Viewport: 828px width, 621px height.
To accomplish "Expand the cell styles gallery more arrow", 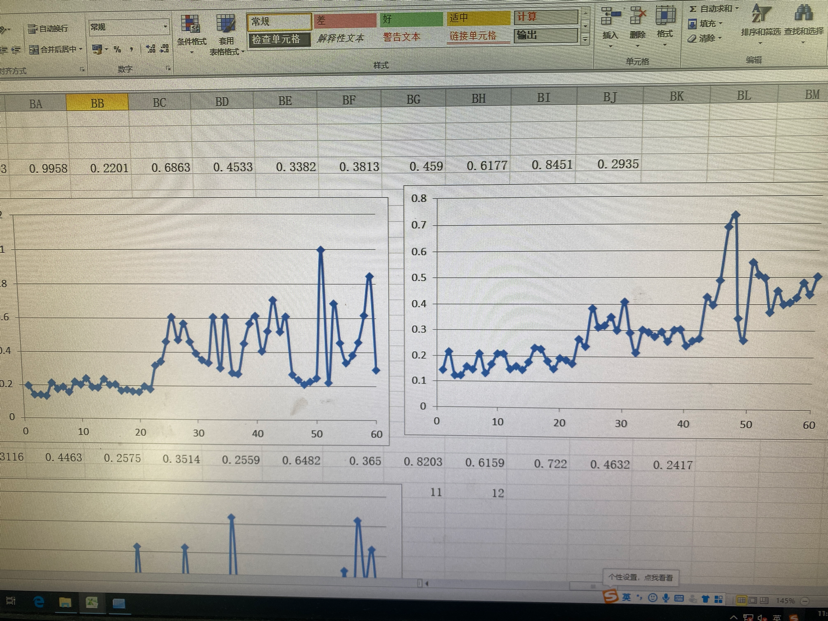I will 585,37.
